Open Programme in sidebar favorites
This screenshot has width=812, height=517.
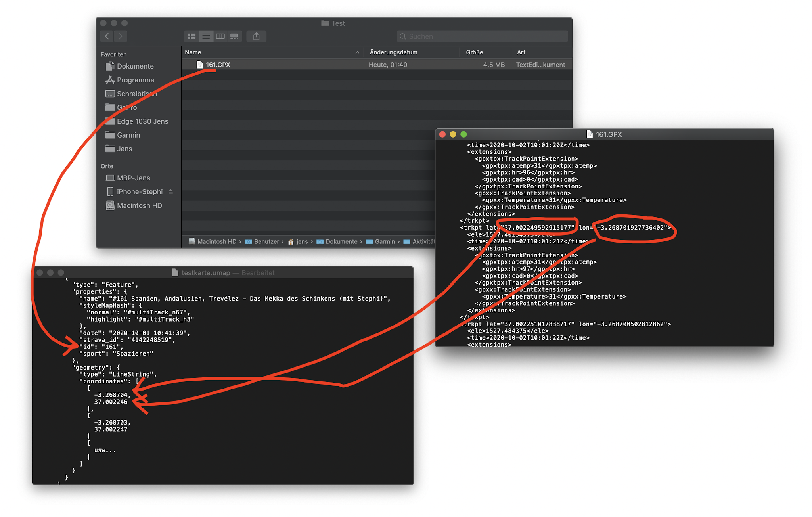(135, 80)
